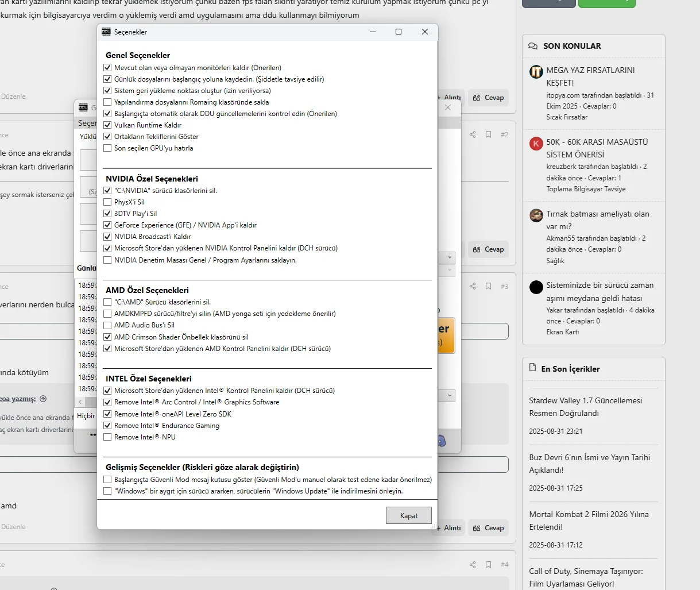The height and width of the screenshot is (590, 700).
Task: Open 'Sisteminizde bir sürücü zaman aşımı' topic
Action: (x=600, y=292)
